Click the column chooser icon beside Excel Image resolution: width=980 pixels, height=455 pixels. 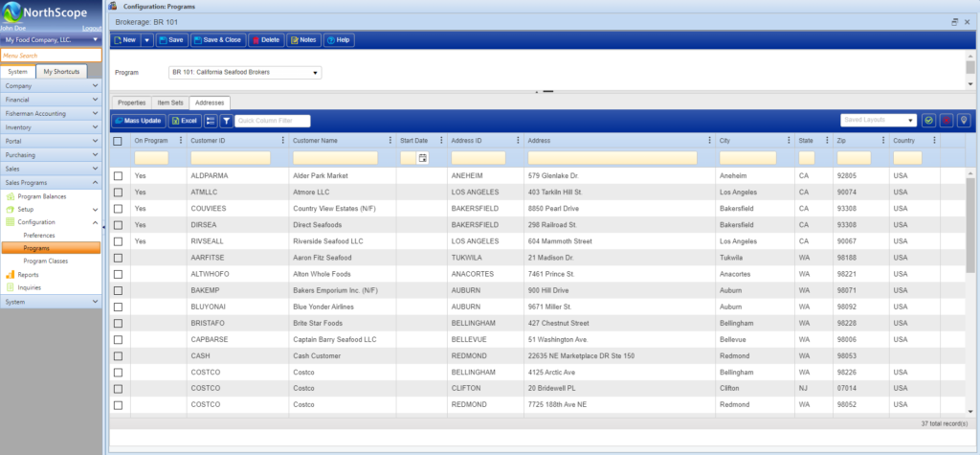(x=211, y=121)
